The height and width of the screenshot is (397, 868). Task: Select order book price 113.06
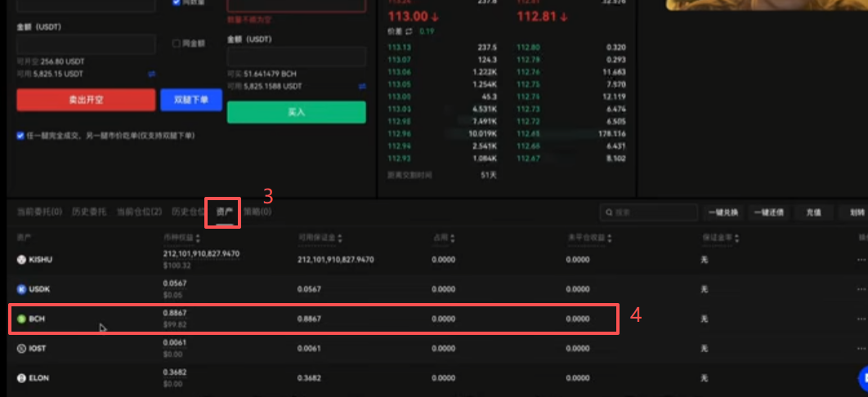[400, 73]
